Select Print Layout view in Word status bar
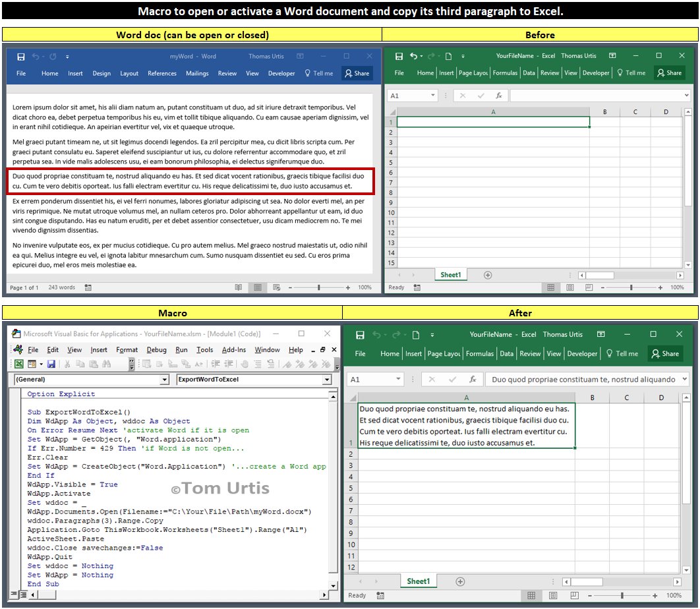 click(x=258, y=287)
